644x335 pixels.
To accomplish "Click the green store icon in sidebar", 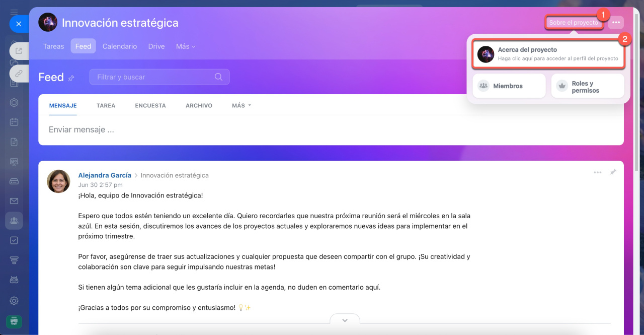I will point(14,321).
